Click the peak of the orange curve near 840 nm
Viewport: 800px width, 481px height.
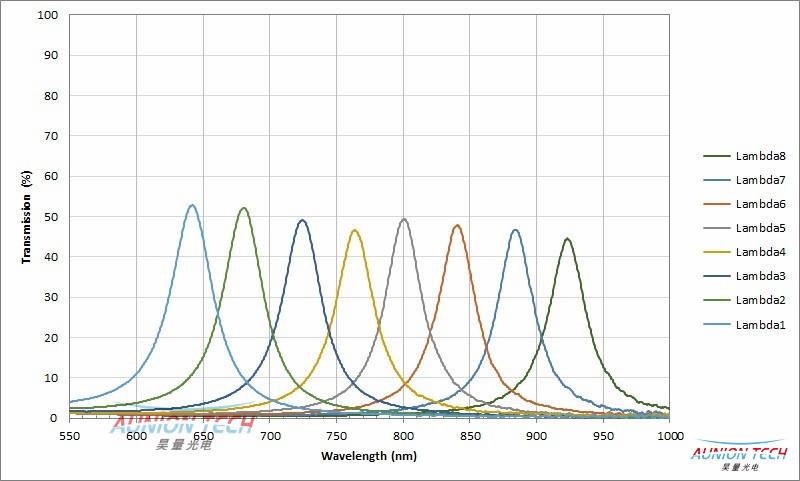pos(457,226)
